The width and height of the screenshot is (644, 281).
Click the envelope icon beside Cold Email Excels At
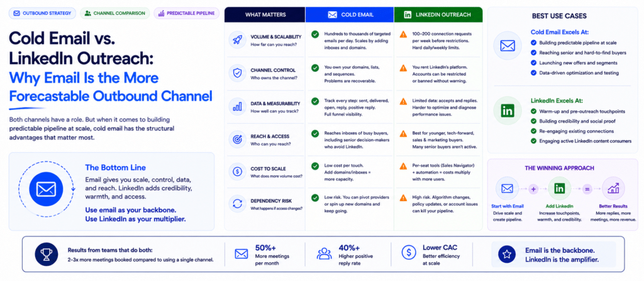point(508,45)
